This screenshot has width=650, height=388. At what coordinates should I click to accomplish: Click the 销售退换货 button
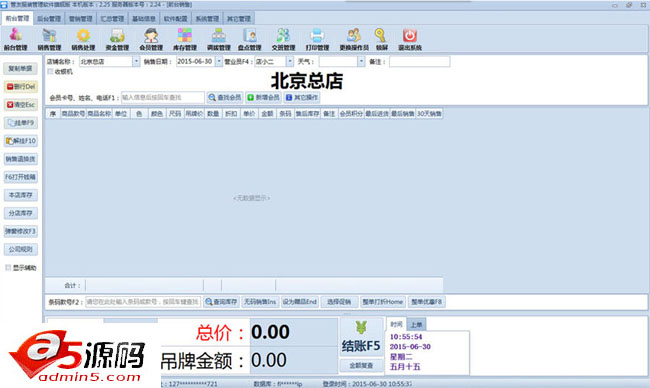point(21,159)
